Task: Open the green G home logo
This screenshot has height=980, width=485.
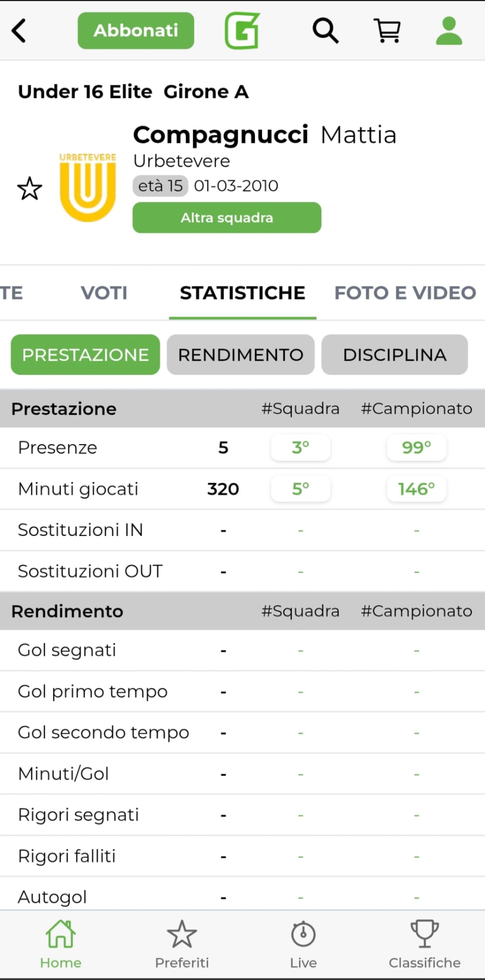Action: pos(242,31)
